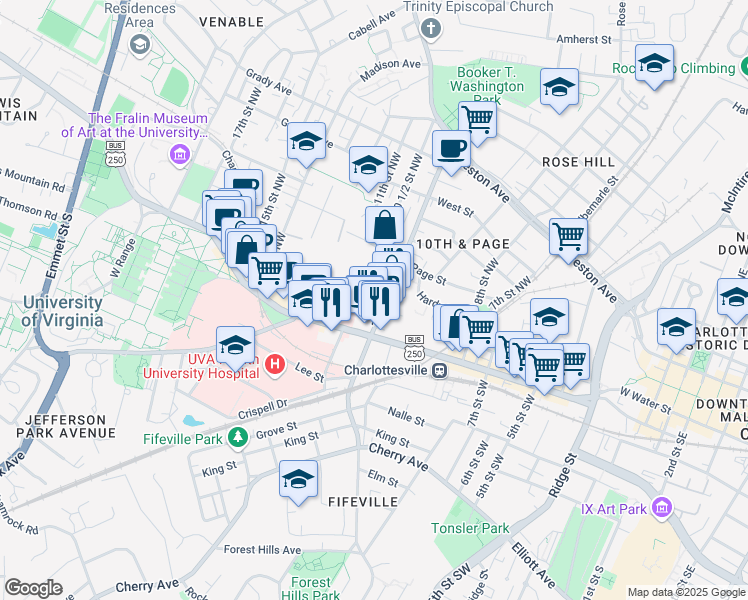
Task: Click the University of Virginia label
Action: (x=62, y=311)
